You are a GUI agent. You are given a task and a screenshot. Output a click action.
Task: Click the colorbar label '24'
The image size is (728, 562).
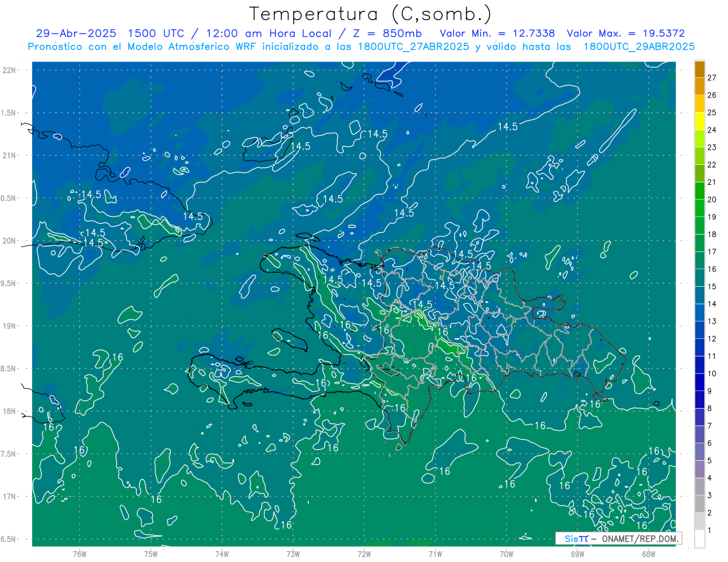coord(712,130)
